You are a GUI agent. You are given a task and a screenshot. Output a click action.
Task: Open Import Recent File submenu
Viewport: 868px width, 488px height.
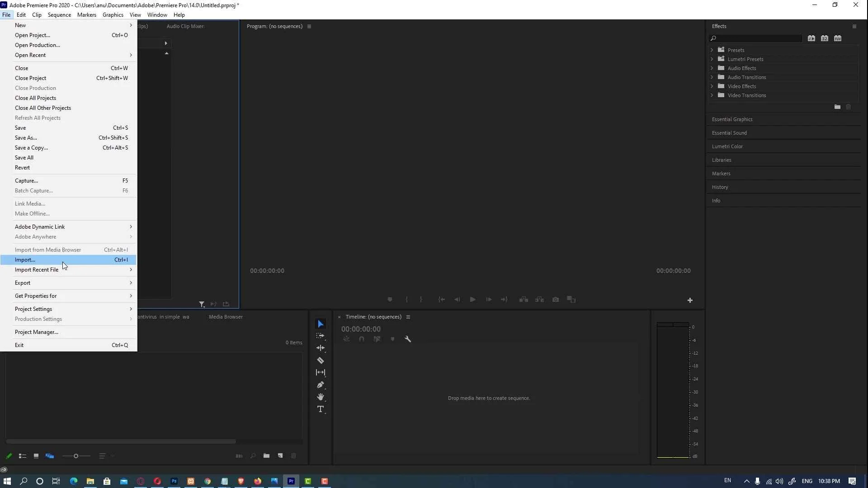[x=68, y=270]
